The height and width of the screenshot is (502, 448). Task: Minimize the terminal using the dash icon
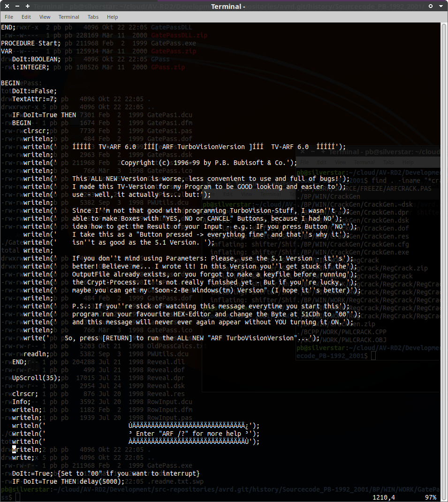17,6
